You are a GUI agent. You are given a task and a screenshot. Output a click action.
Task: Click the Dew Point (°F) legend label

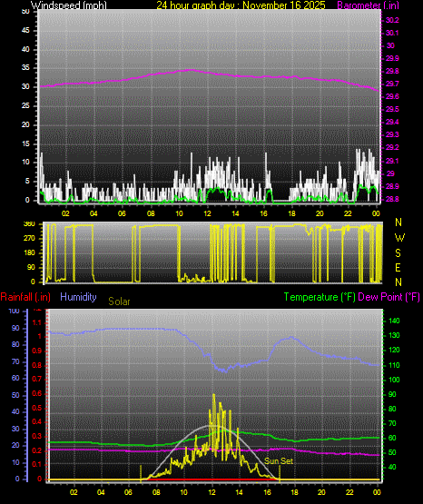point(389,297)
